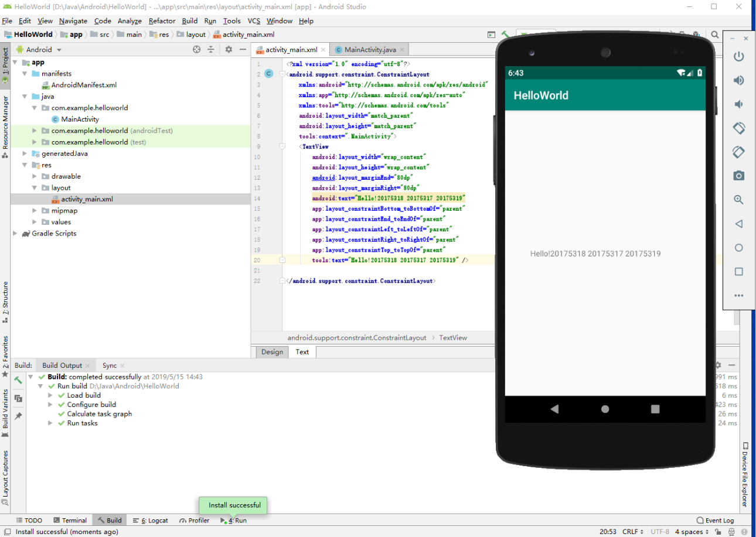Rotate emulator right

(x=739, y=152)
